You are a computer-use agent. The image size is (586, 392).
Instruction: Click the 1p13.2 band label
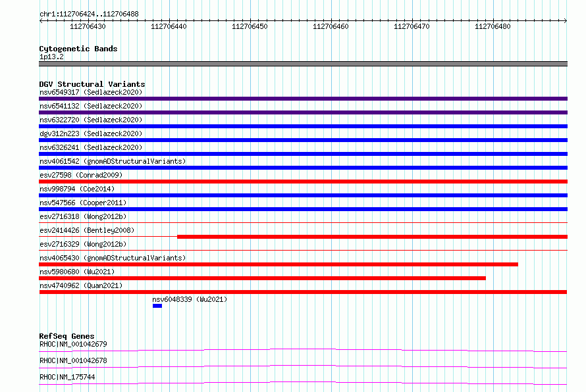tap(51, 57)
